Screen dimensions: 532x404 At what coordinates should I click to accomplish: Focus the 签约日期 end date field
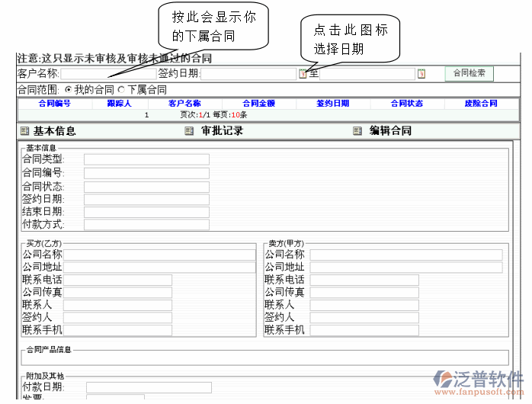pyautogui.click(x=367, y=74)
